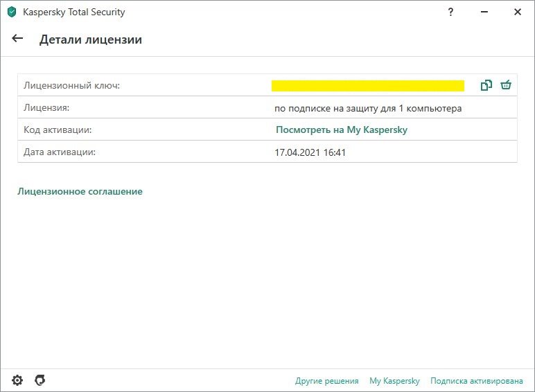Image resolution: width=535 pixels, height=392 pixels.
Task: Click the Kaspersky Total Security title text
Action: 73,12
